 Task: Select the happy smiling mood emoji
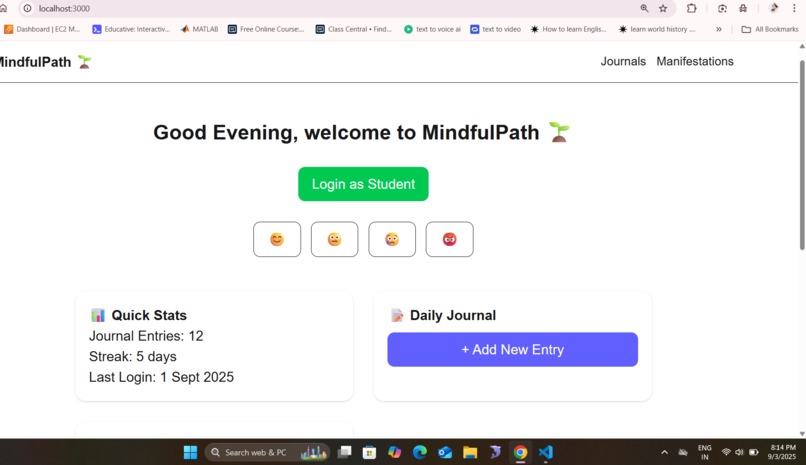[x=277, y=239]
